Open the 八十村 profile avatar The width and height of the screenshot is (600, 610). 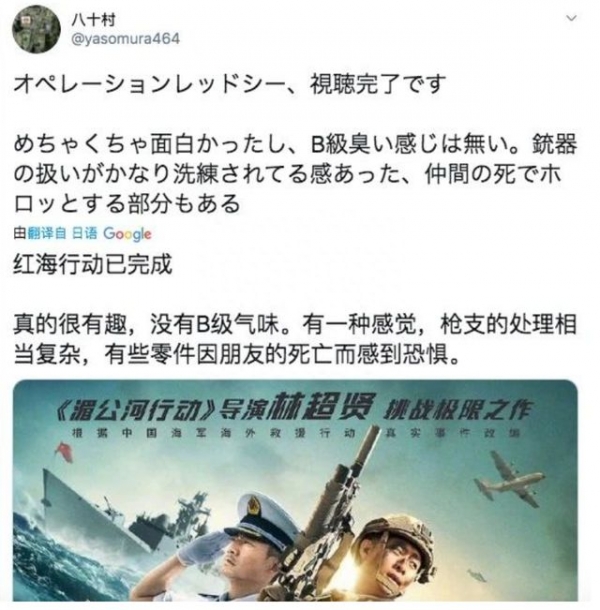tap(36, 29)
